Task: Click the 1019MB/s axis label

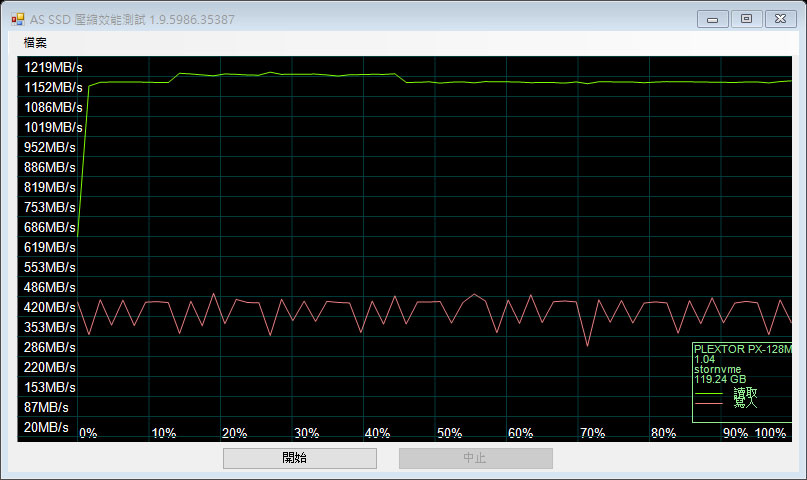Action: 53,127
